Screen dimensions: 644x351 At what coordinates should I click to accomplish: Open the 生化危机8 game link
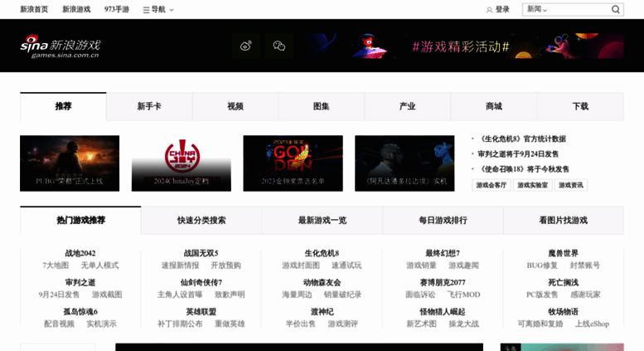[322, 253]
